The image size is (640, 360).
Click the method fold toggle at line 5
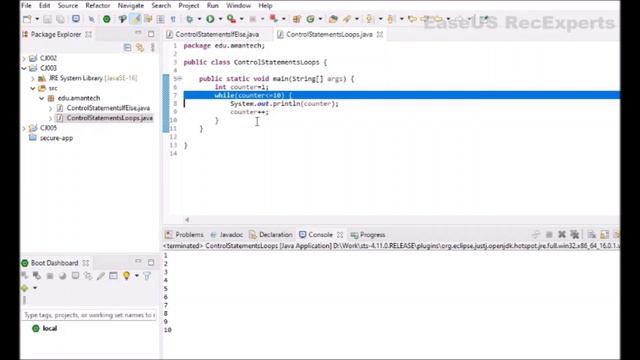tap(180, 79)
